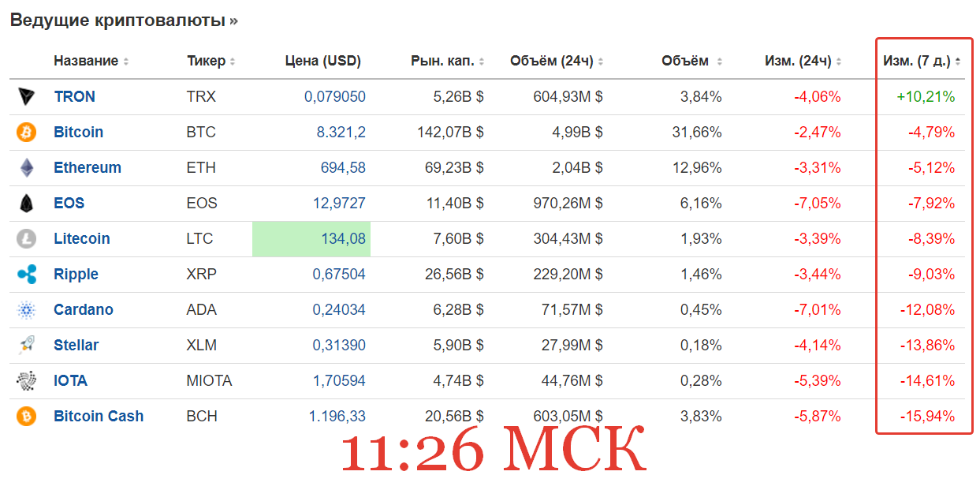Click Ripple market cap 26,56B $
The image size is (980, 490).
[x=454, y=275]
